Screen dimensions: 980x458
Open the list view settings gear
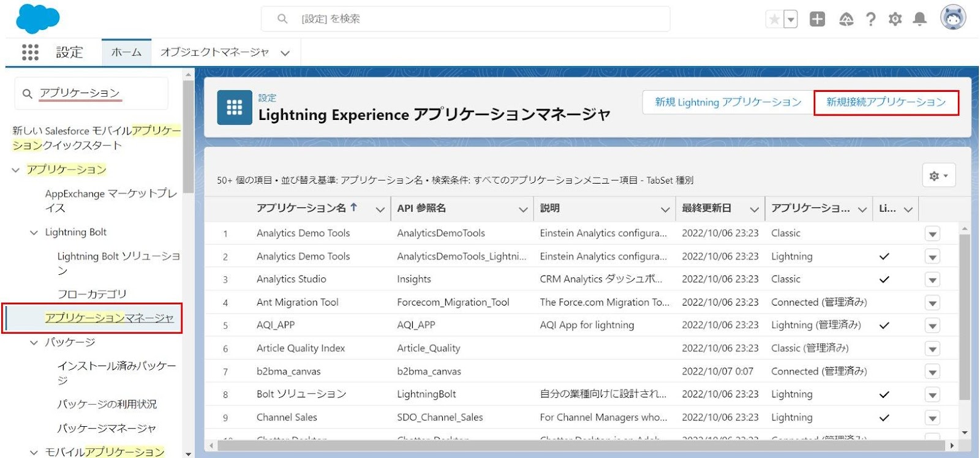[938, 176]
